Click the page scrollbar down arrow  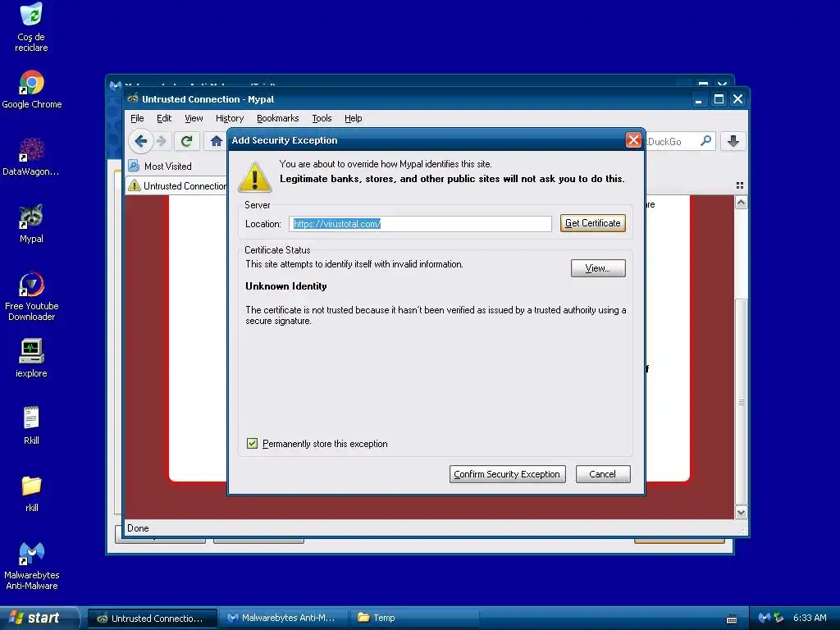click(741, 513)
